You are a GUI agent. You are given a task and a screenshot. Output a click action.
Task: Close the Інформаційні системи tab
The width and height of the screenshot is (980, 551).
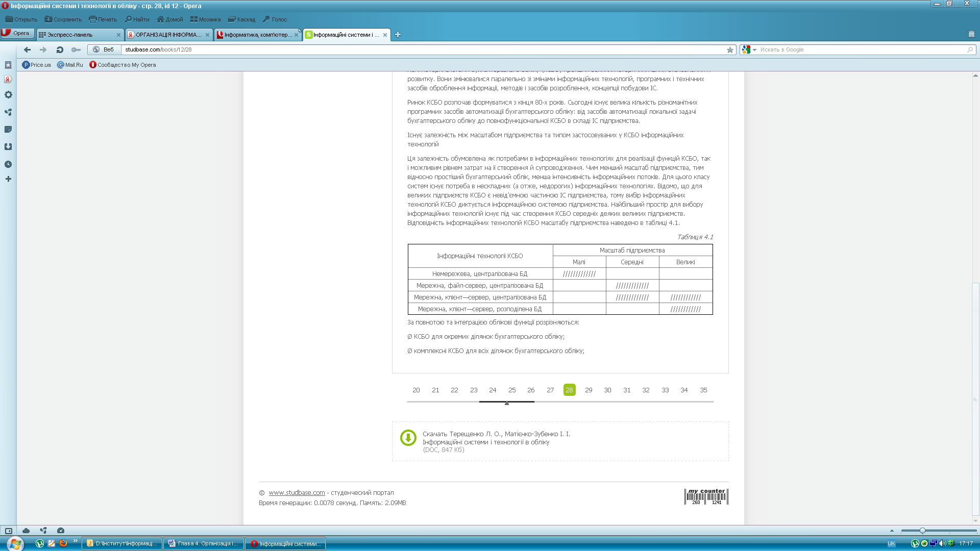pyautogui.click(x=385, y=35)
